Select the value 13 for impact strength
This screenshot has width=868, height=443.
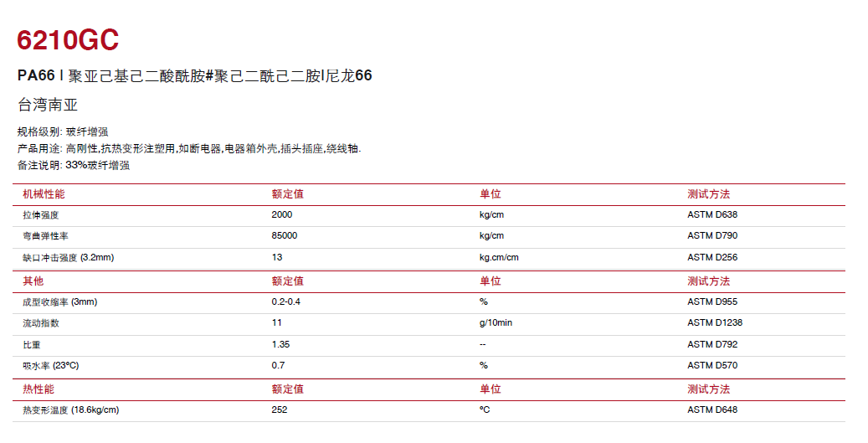(277, 257)
